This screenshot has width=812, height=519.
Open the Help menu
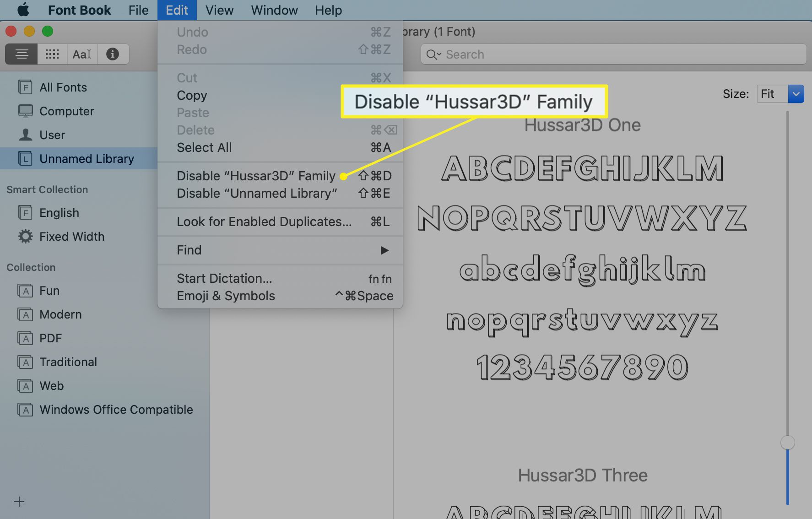point(328,10)
